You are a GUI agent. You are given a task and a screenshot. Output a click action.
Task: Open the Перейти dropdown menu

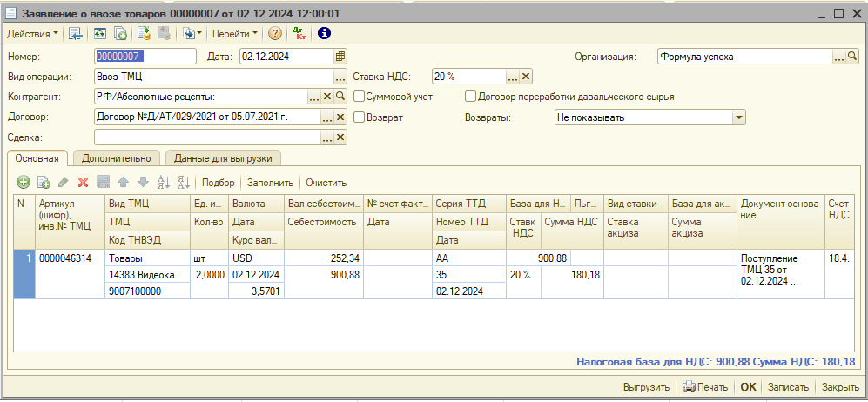point(235,34)
